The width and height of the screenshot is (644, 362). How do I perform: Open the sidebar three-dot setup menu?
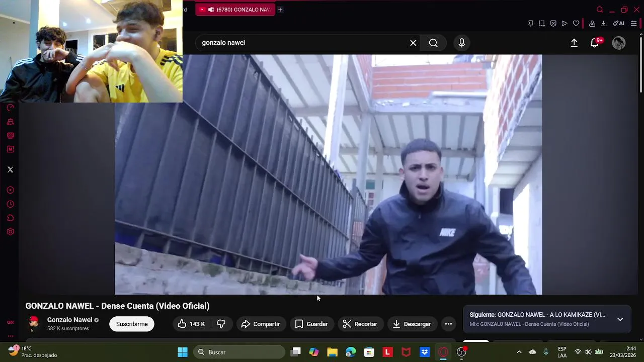click(10, 336)
